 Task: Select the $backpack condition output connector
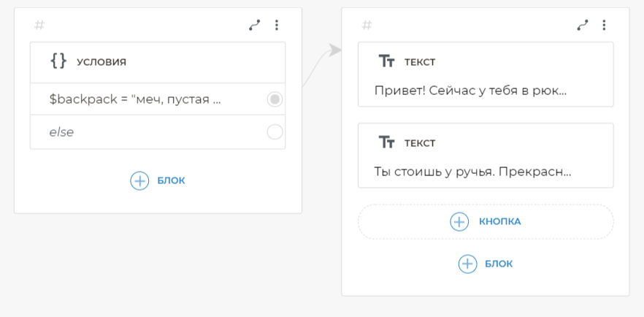[x=275, y=99]
